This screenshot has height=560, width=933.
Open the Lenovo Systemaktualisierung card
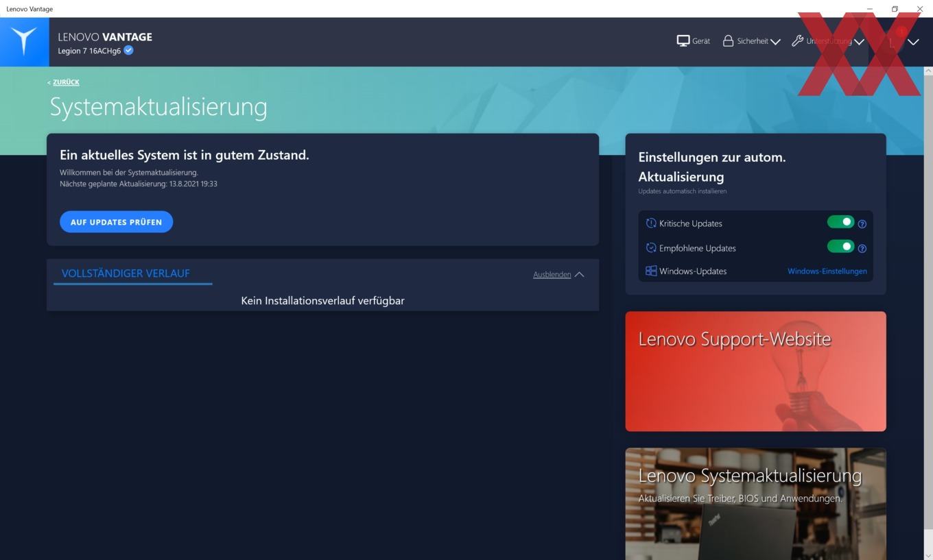(755, 504)
